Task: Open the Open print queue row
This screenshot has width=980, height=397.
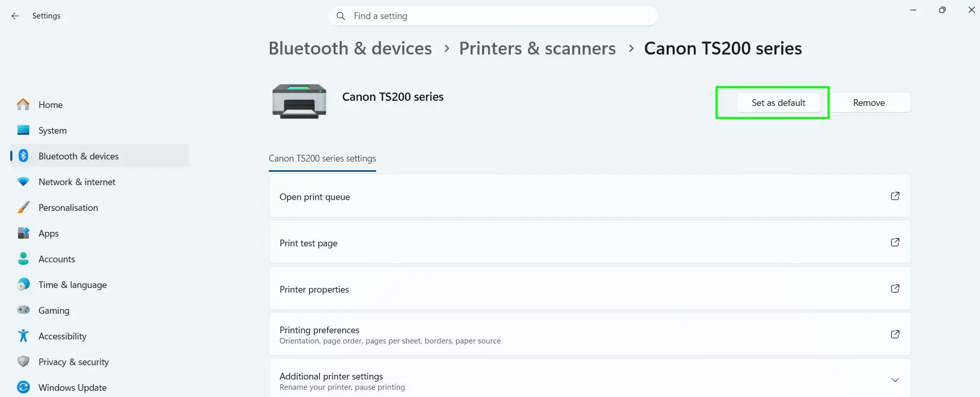Action: point(589,196)
